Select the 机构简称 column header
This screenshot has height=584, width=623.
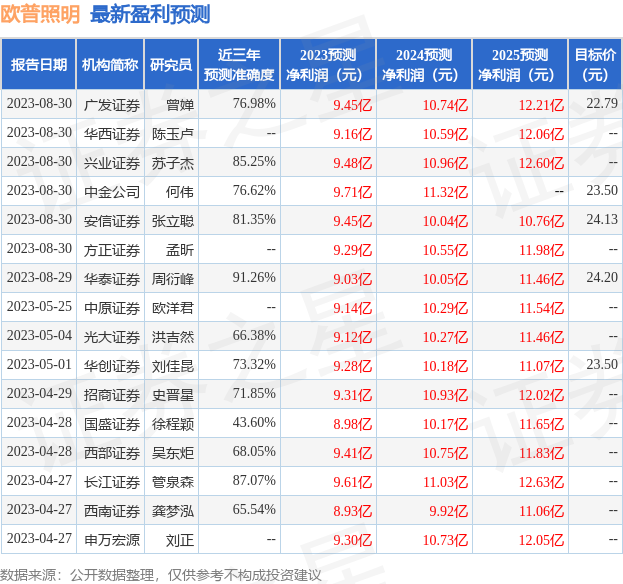coord(110,64)
